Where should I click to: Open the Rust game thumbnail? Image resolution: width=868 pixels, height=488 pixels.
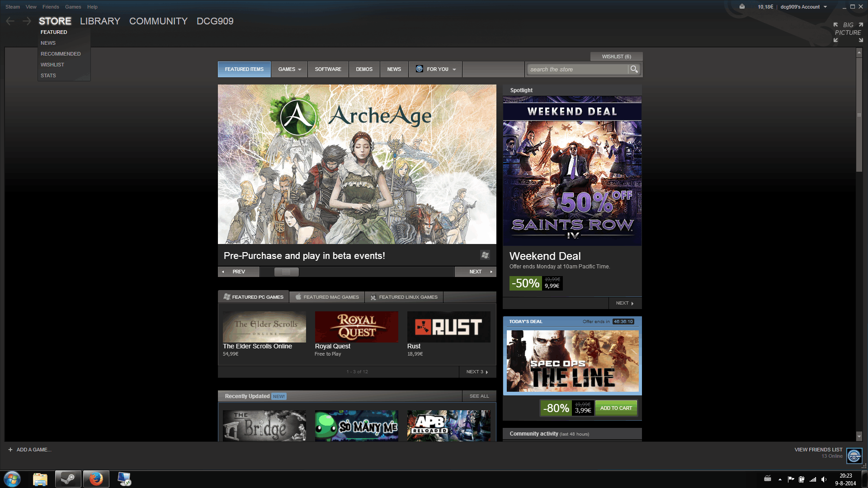448,327
